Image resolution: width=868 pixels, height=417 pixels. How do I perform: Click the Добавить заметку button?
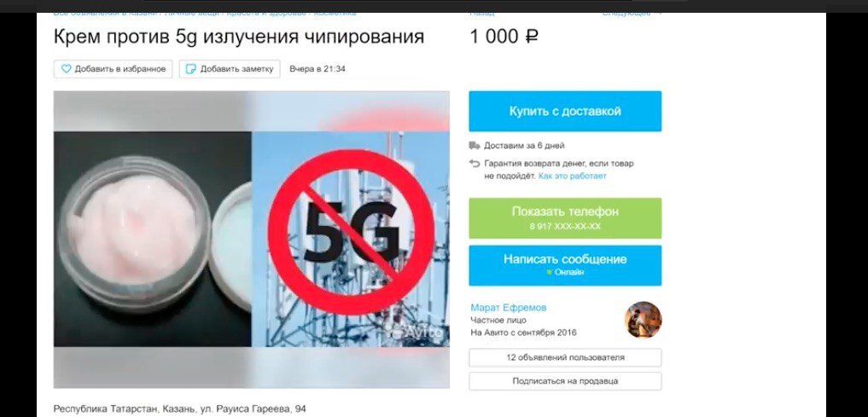(x=230, y=69)
